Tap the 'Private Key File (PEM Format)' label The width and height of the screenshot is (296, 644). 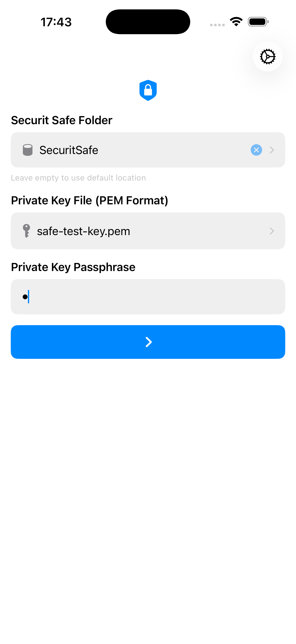[90, 200]
